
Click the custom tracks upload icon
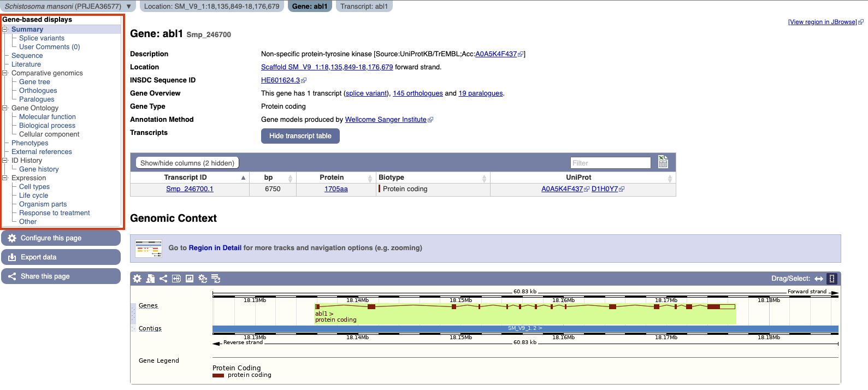(150, 279)
